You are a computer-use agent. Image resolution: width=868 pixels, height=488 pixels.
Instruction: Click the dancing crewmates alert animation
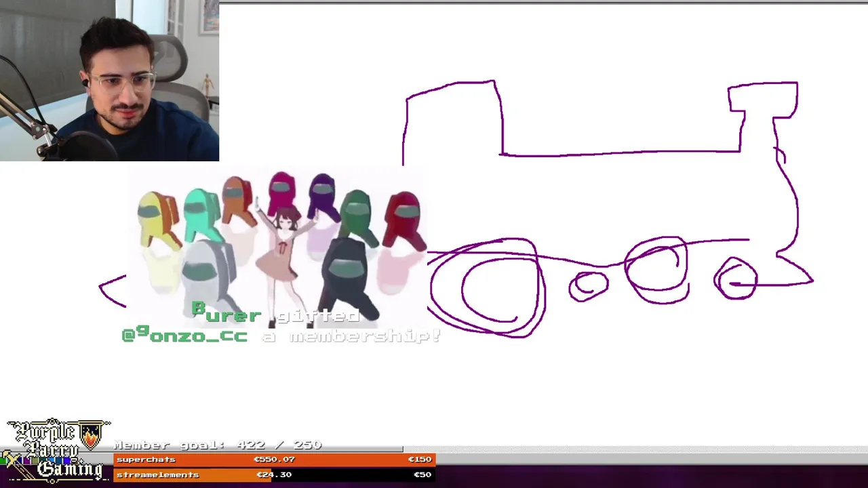(x=277, y=247)
